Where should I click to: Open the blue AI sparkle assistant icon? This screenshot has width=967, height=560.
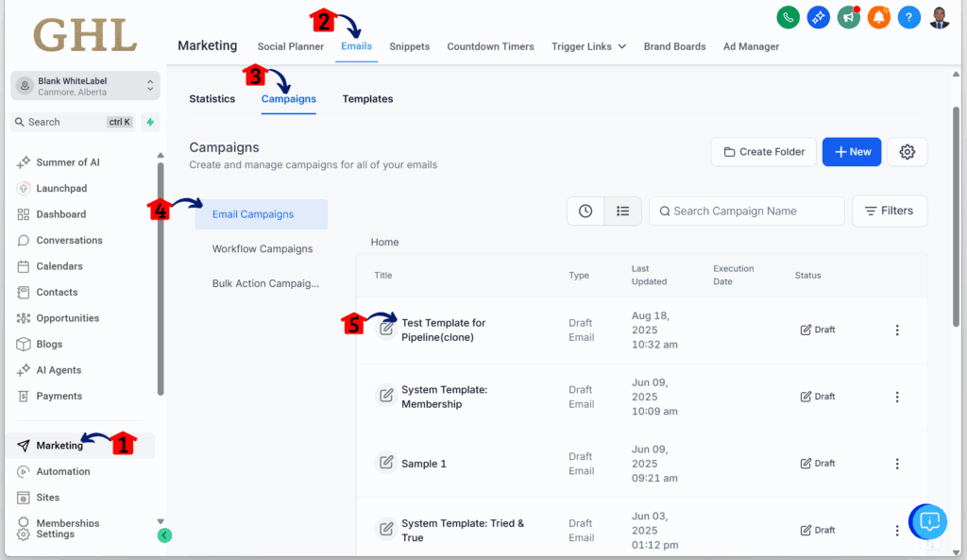point(819,17)
